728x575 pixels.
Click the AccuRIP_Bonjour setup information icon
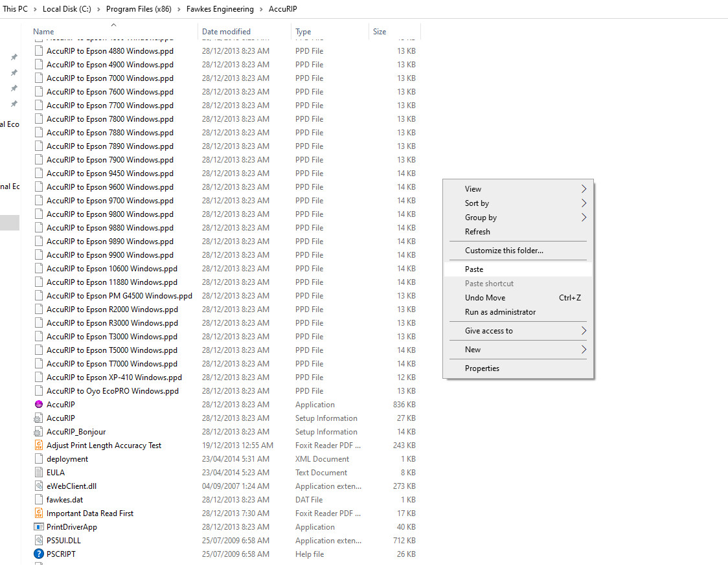tap(39, 432)
